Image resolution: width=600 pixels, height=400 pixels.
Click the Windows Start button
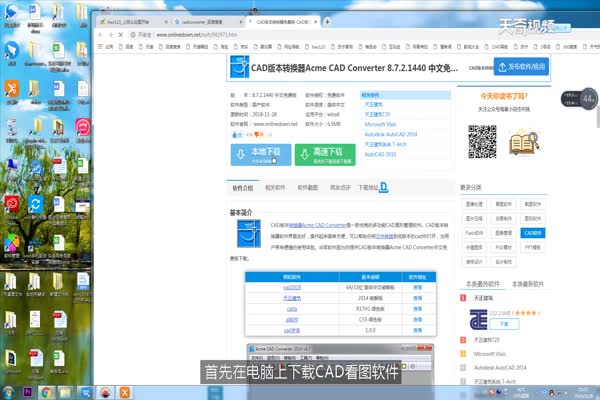click(8, 392)
